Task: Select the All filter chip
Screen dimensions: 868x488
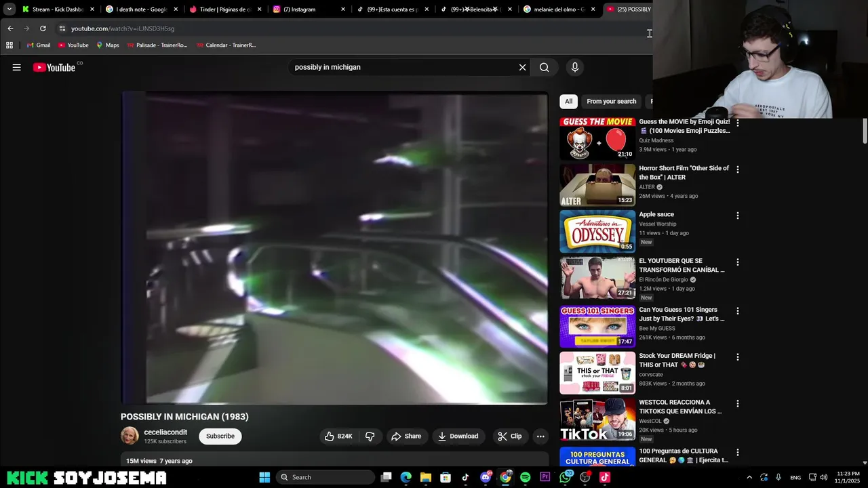Action: 568,101
